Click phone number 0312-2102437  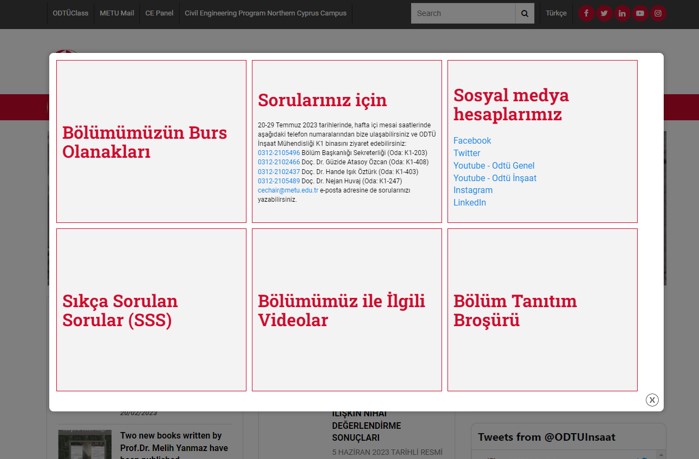[x=279, y=172]
